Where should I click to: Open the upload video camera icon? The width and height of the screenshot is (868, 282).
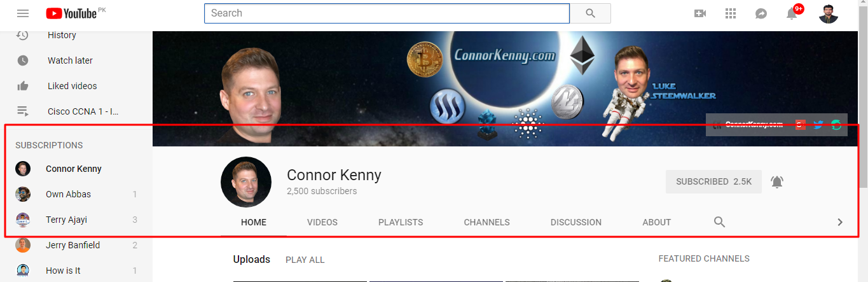700,13
